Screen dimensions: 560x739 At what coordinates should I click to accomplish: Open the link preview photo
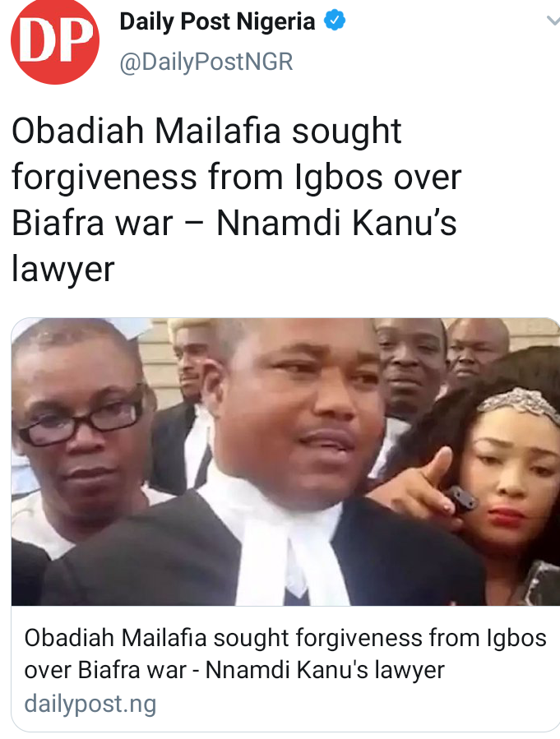[285, 462]
